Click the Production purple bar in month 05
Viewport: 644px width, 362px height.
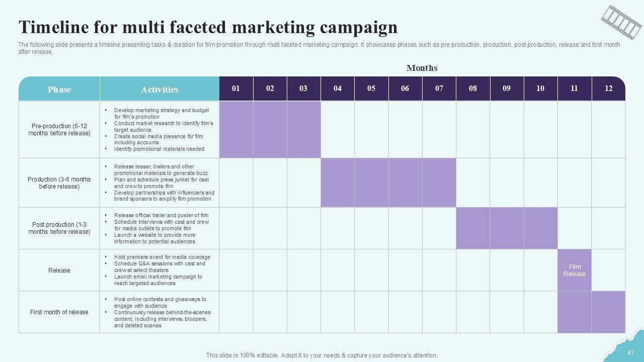pyautogui.click(x=371, y=183)
